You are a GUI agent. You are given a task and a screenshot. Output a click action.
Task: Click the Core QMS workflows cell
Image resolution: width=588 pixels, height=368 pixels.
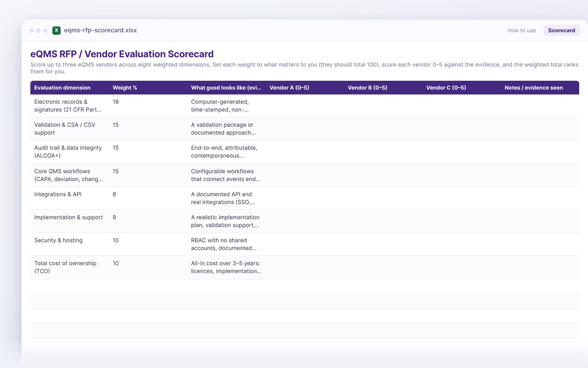point(69,175)
